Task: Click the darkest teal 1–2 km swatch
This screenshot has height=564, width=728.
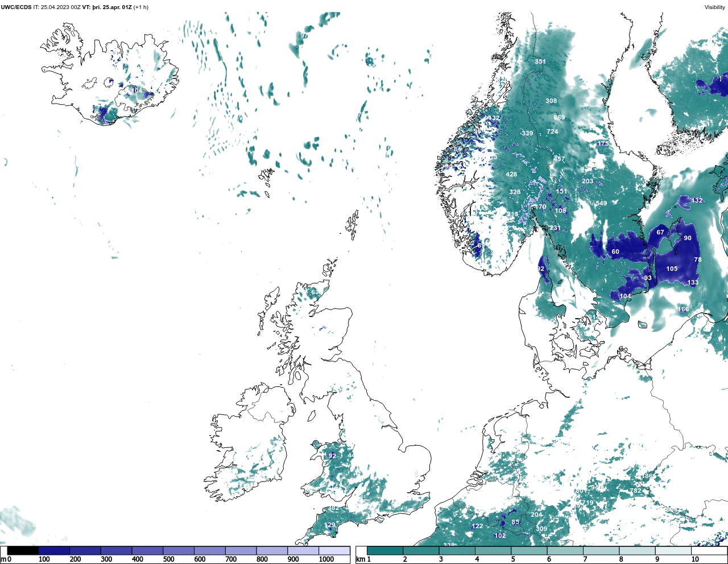Action: tap(385, 550)
